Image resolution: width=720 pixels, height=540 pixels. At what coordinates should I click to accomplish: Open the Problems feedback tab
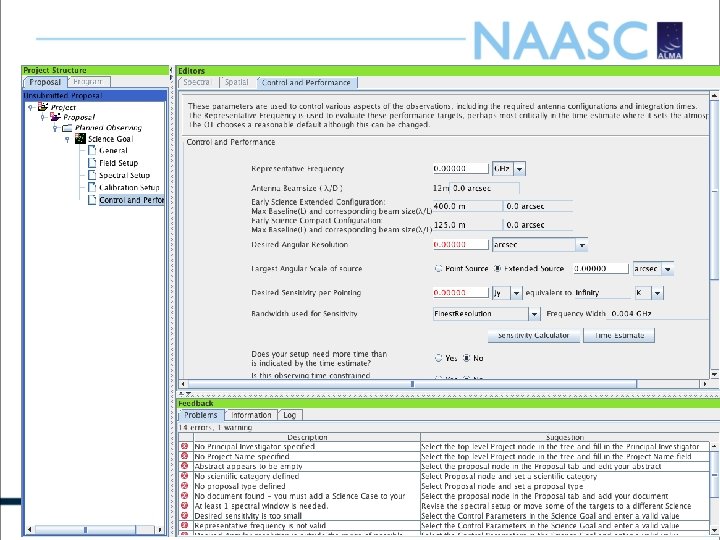pos(201,415)
